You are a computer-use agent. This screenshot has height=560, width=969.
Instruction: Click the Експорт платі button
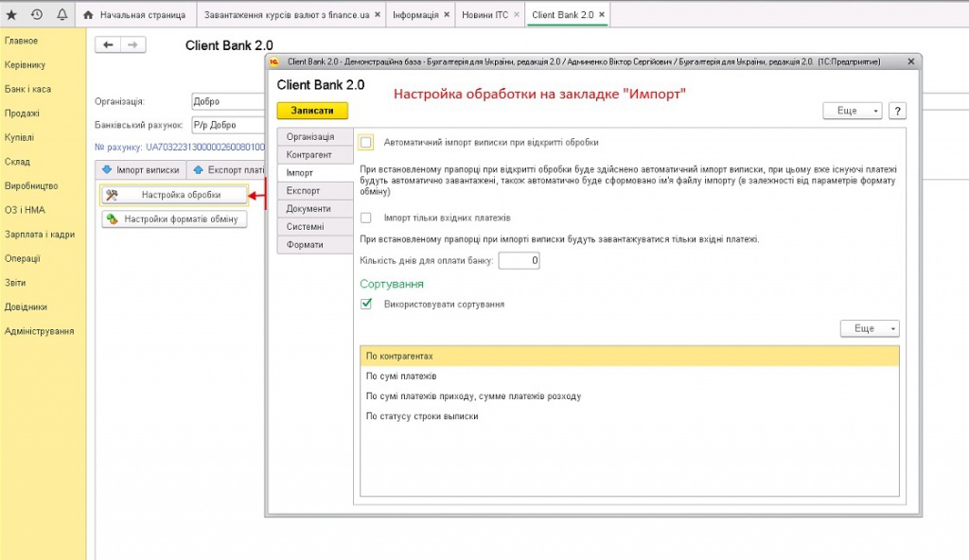coord(226,169)
